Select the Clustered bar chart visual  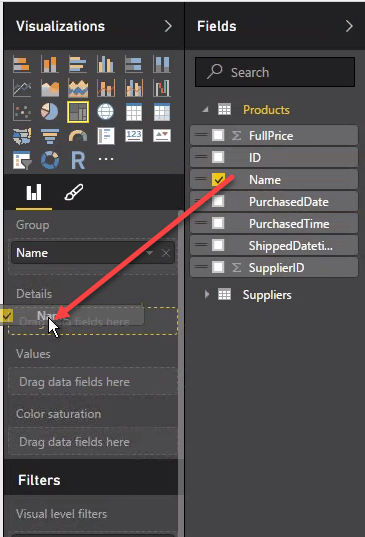(x=78, y=64)
